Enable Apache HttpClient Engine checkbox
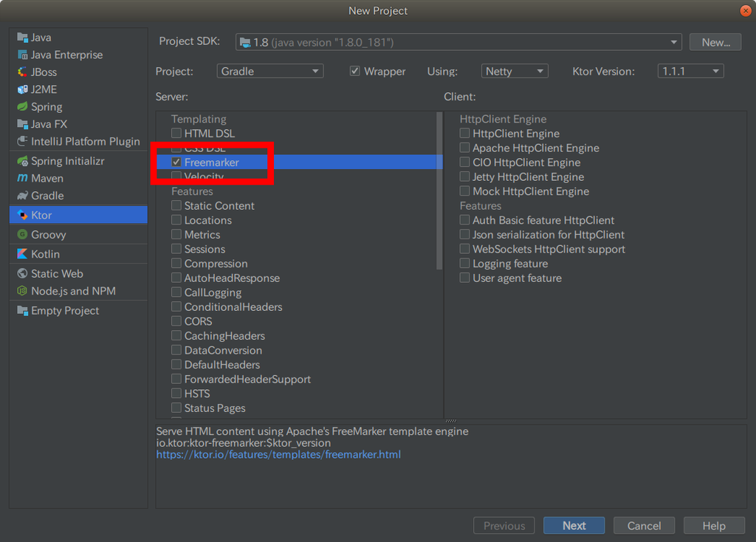756x542 pixels. click(465, 148)
